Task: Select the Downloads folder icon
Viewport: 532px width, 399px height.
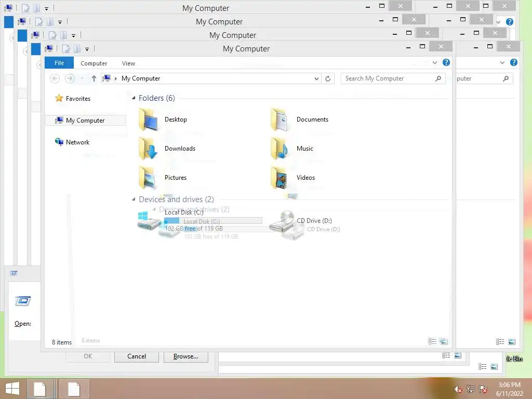Action: 149,149
